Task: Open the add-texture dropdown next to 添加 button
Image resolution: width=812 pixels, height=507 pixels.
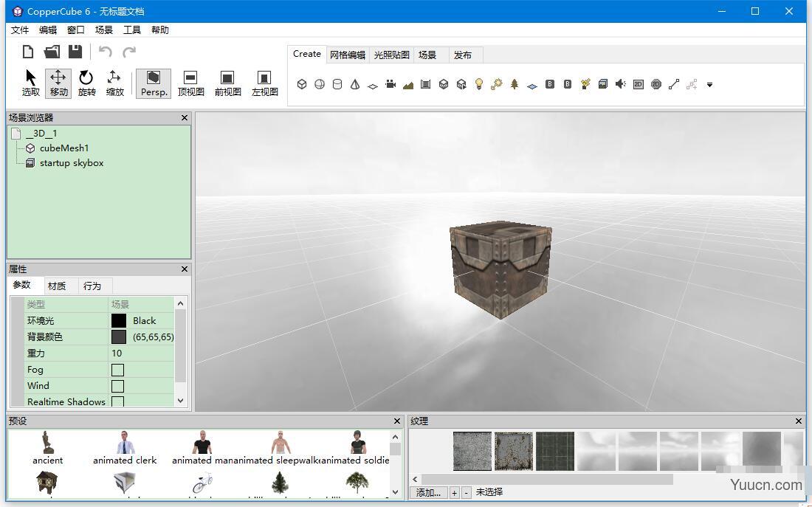Action: coord(454,492)
